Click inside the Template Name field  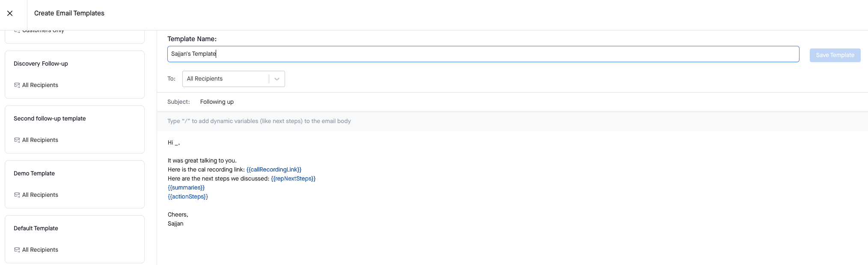(385, 54)
